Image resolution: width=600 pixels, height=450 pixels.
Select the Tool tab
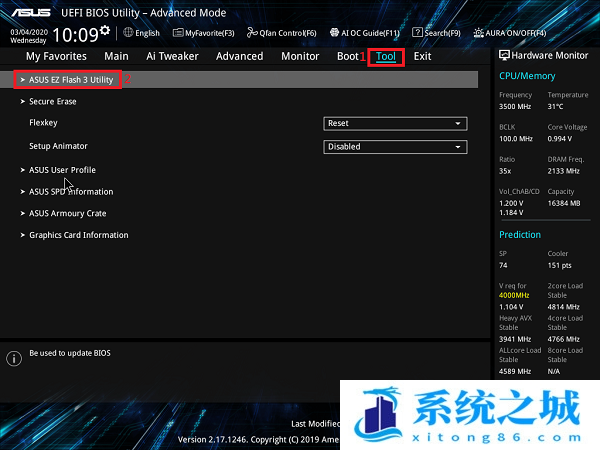[x=386, y=57]
